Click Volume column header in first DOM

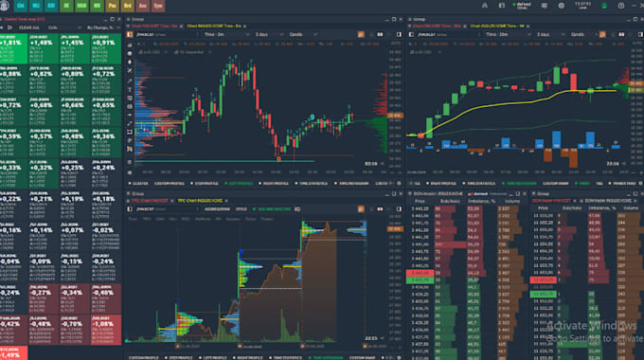[512, 202]
